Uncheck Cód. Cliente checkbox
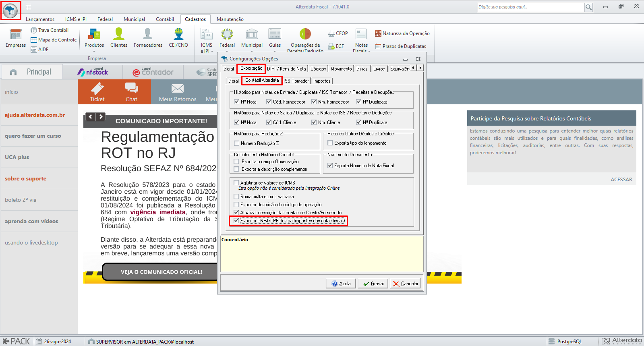The image size is (644, 346). [269, 122]
